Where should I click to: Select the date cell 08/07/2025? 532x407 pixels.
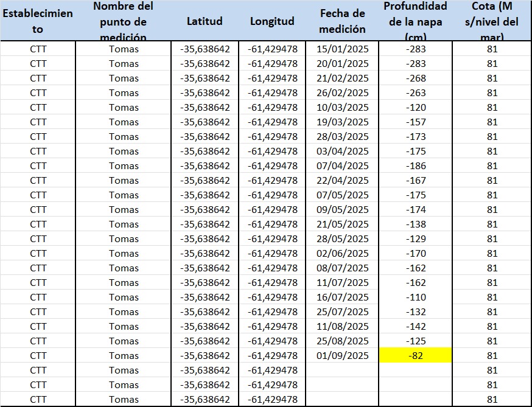342,268
